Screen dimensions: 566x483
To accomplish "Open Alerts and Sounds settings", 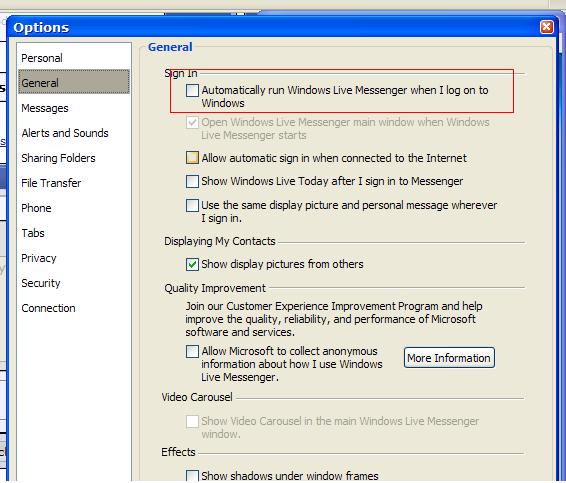I will (x=65, y=133).
